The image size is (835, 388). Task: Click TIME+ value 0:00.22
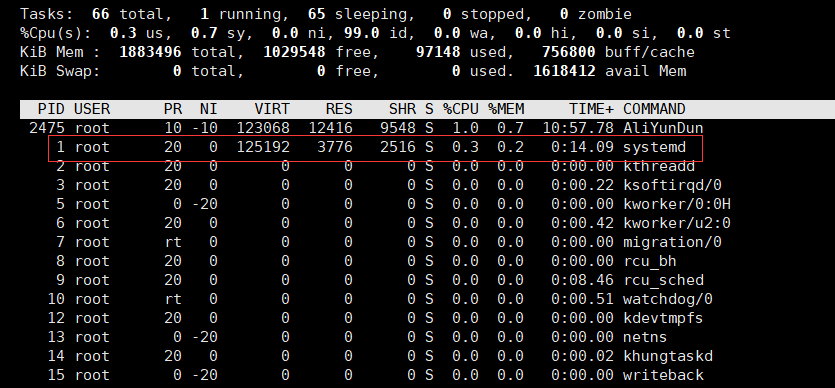point(583,185)
